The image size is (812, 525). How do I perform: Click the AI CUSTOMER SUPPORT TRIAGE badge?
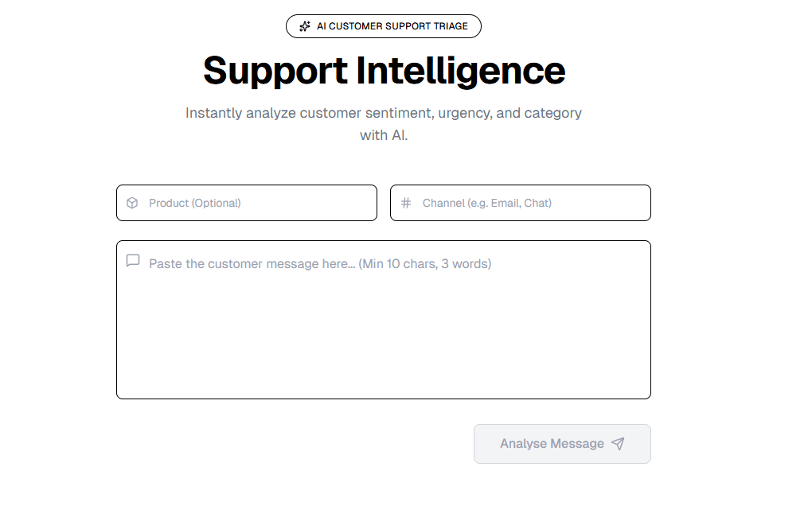[383, 25]
